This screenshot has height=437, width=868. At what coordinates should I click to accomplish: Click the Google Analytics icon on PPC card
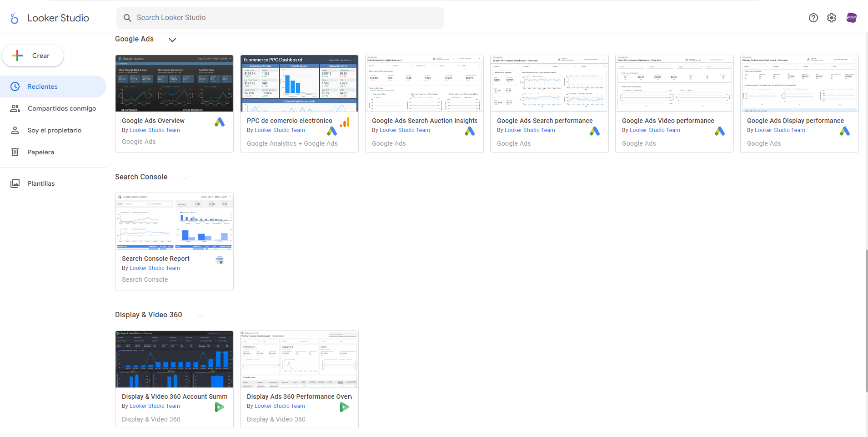345,122
